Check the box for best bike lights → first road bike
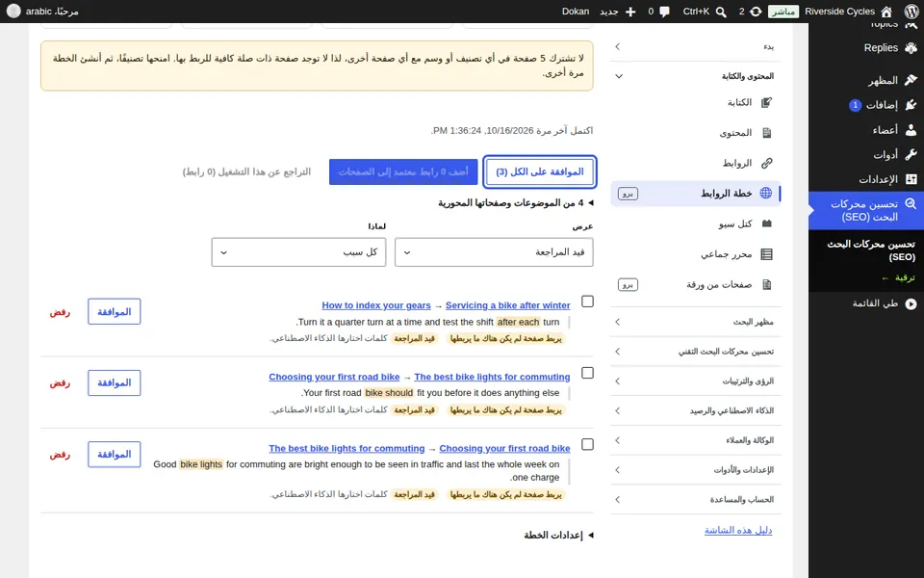The image size is (924, 578). [x=587, y=444]
